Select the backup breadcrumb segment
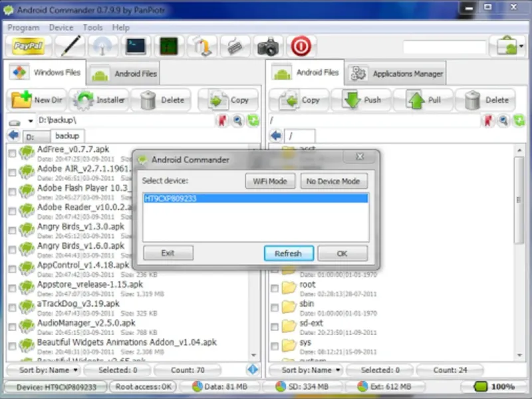The width and height of the screenshot is (532, 399). 67,136
